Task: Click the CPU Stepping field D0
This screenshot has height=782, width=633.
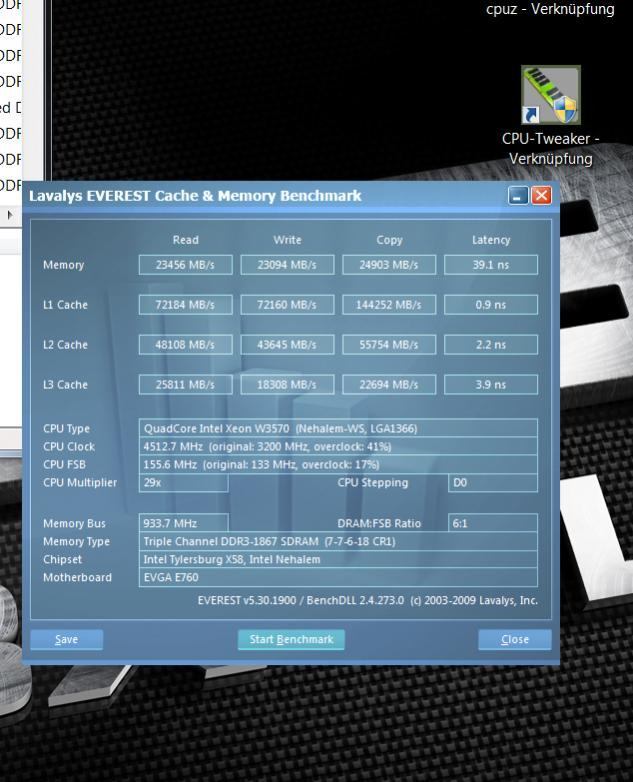Action: 493,483
